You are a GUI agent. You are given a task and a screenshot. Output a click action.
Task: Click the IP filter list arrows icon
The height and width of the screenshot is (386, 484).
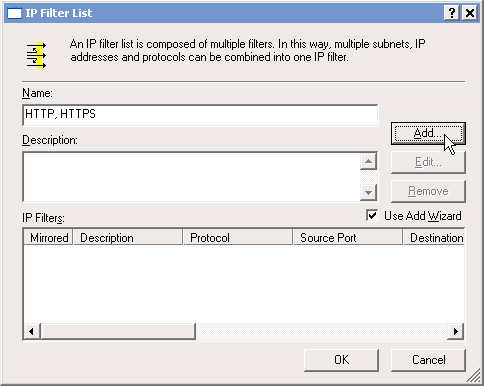coord(36,55)
